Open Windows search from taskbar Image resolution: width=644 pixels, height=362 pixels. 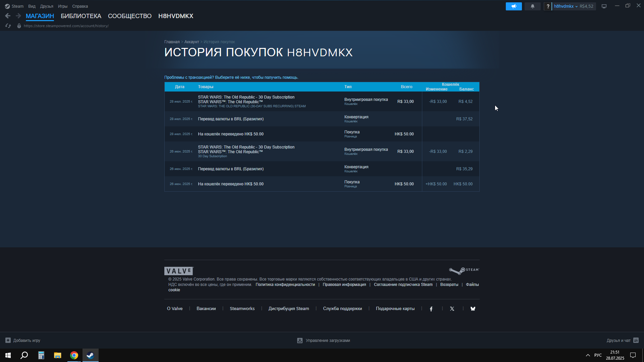[24, 355]
